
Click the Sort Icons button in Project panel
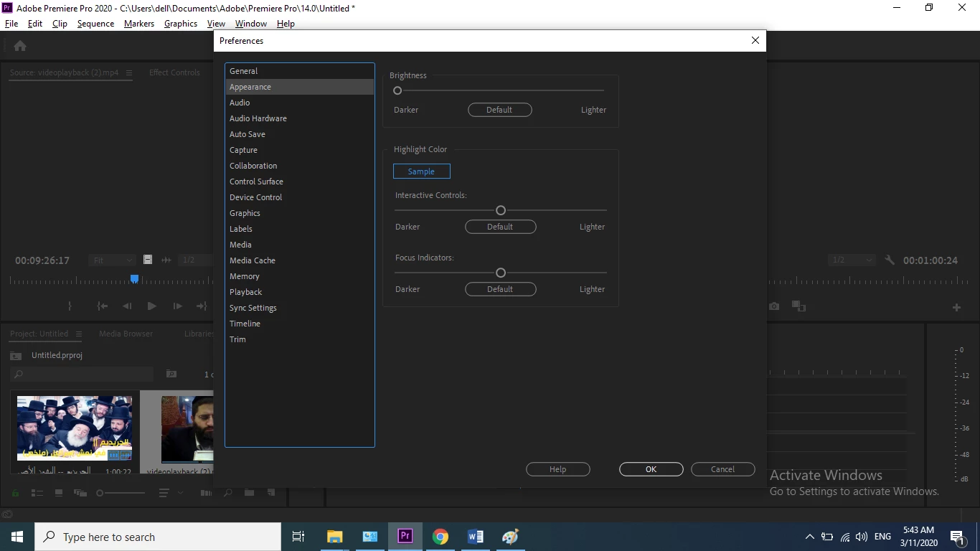pos(164,493)
